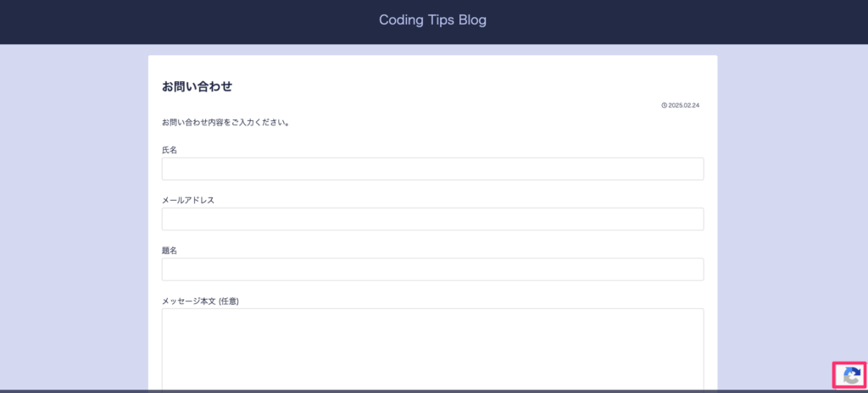Click the メールアドレス label text
Screen dimensions: 868x393
[x=188, y=200]
